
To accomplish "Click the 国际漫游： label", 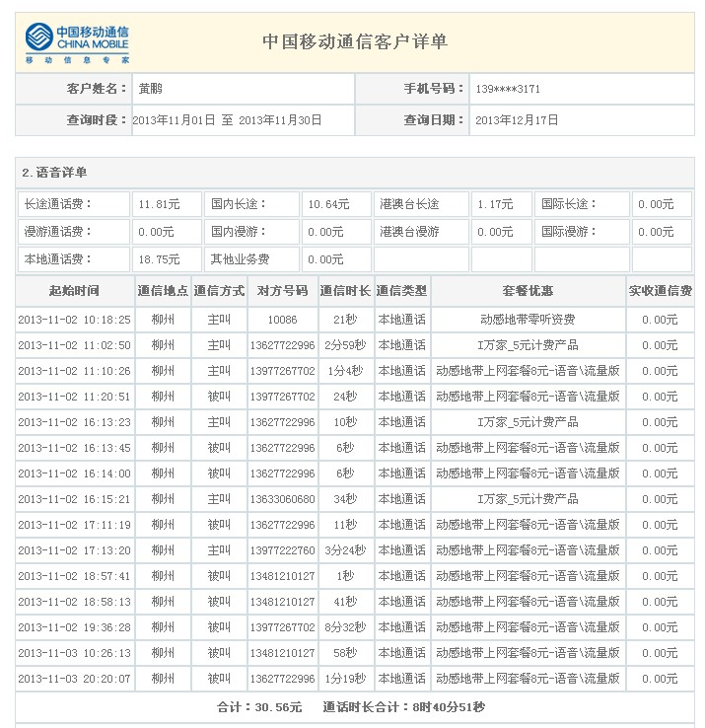I will (569, 231).
